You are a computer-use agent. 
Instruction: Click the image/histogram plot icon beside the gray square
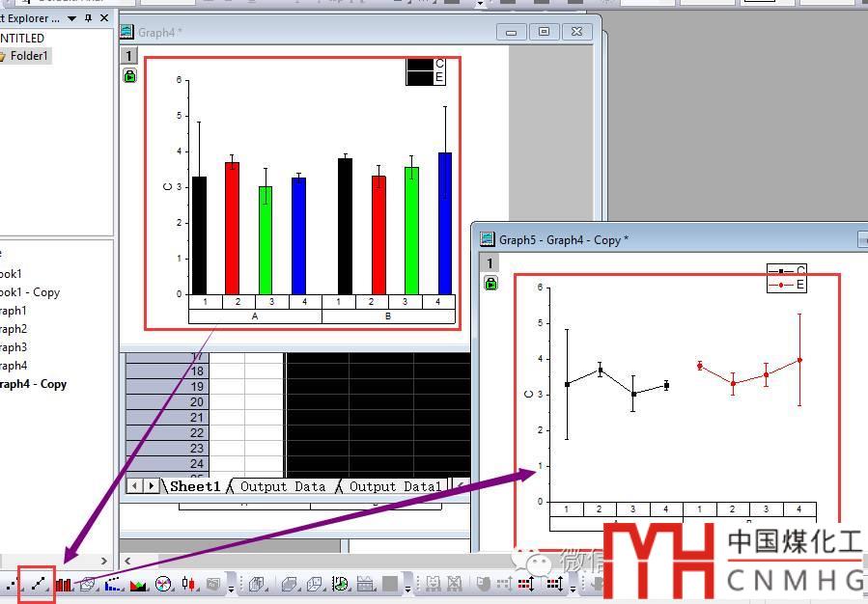click(x=365, y=584)
